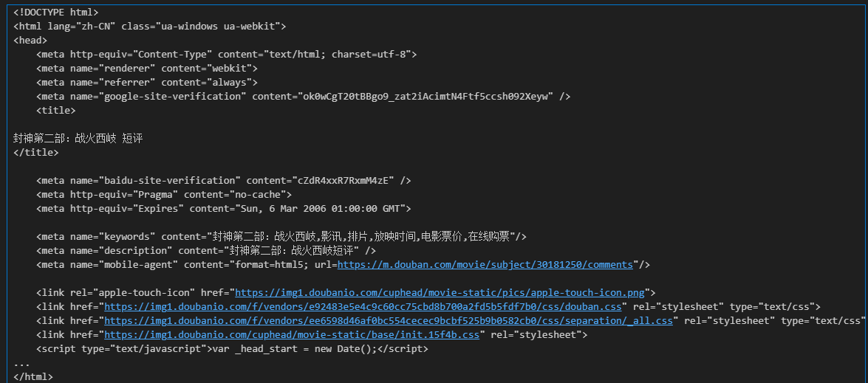Viewport: 868px width, 383px height.
Task: Open the m.douban.com movie comments link
Action: coord(485,265)
